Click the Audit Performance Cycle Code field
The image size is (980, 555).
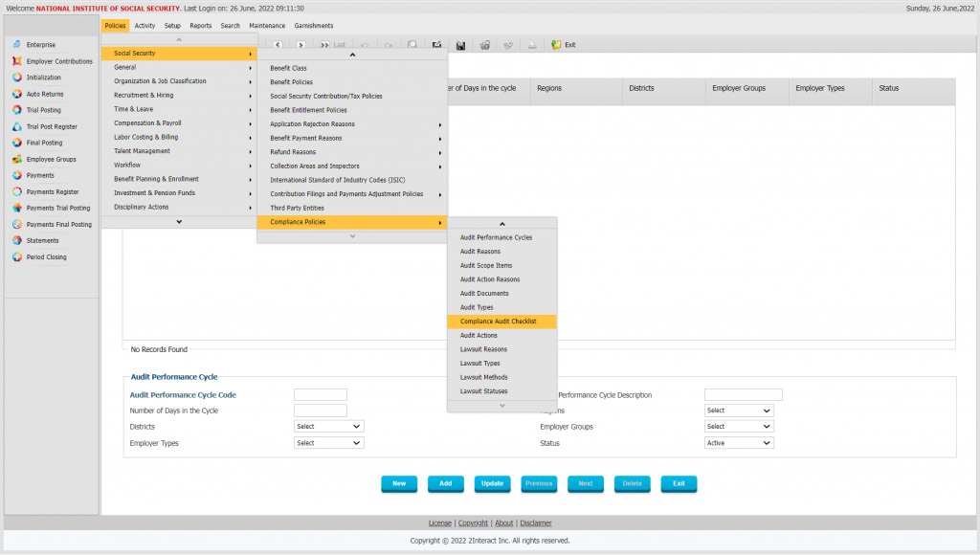point(321,394)
